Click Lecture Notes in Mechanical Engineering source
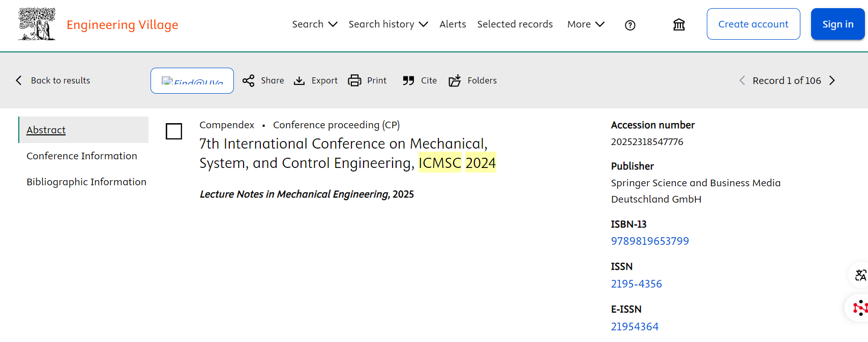 coord(294,194)
